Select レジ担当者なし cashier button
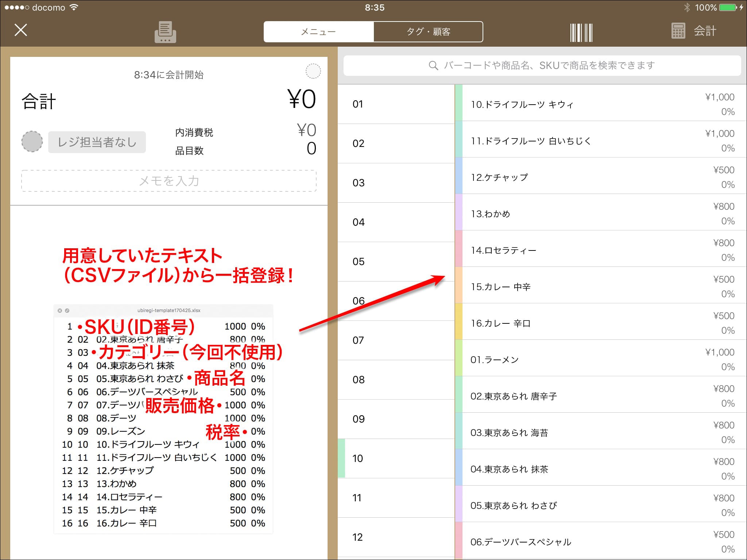 coord(97,142)
